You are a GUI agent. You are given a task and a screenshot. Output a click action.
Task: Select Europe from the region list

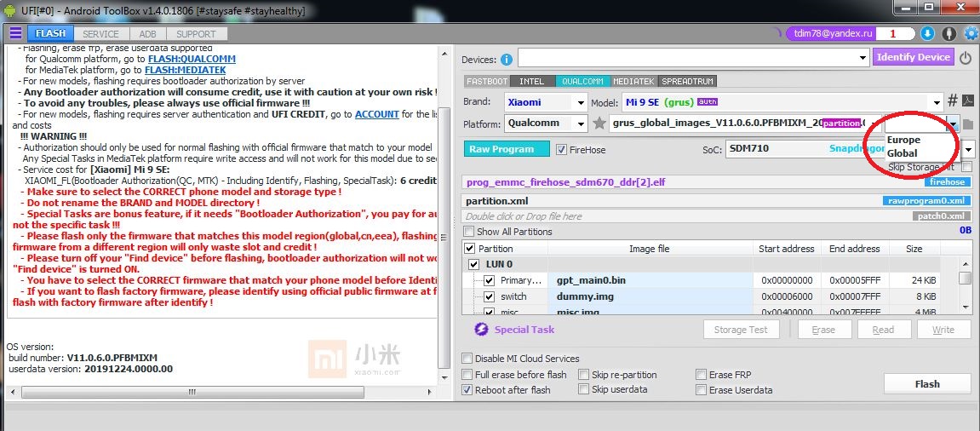[903, 140]
